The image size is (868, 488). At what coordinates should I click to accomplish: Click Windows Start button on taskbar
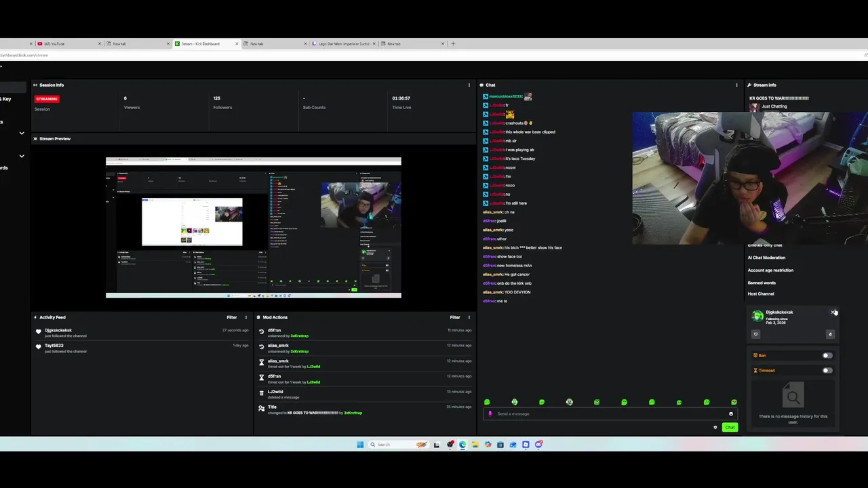point(360,445)
